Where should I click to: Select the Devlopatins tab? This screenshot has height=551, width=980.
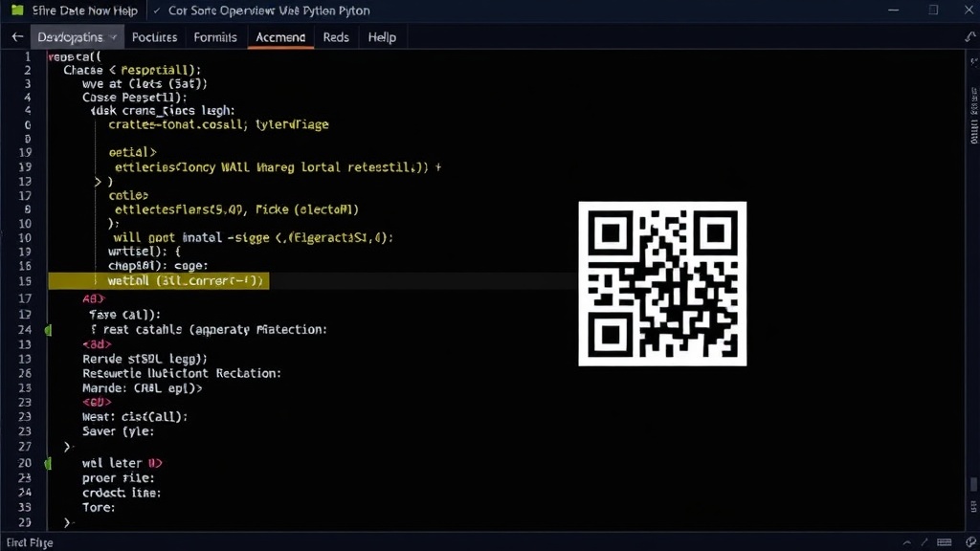pyautogui.click(x=77, y=37)
